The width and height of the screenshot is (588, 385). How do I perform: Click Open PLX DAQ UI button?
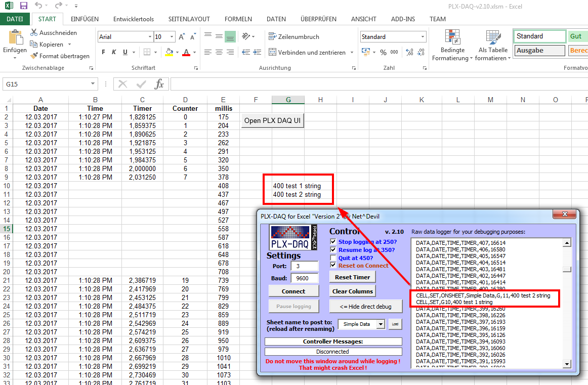[x=272, y=121]
